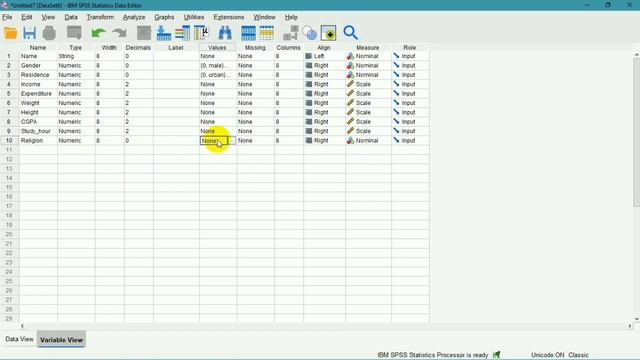
Task: Click the ellipsis button in Religion Values cell
Action: pyautogui.click(x=231, y=140)
